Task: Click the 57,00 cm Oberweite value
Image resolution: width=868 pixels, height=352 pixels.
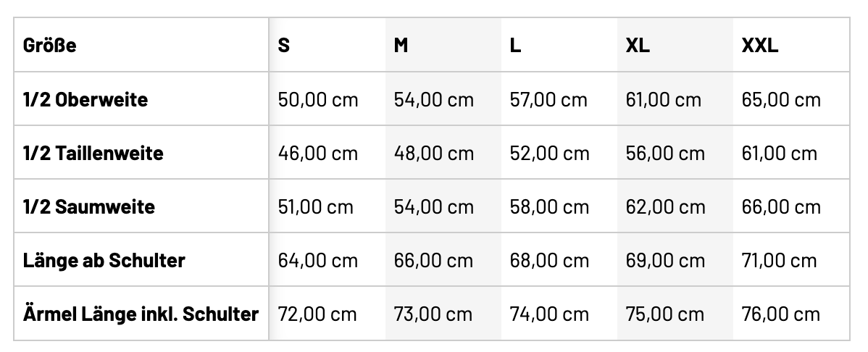Action: click(x=548, y=99)
